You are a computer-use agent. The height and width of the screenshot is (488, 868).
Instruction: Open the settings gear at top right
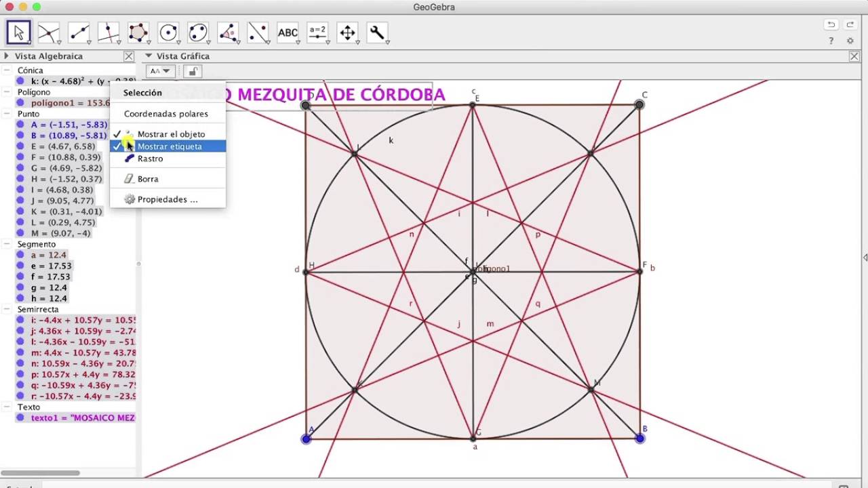coord(850,41)
